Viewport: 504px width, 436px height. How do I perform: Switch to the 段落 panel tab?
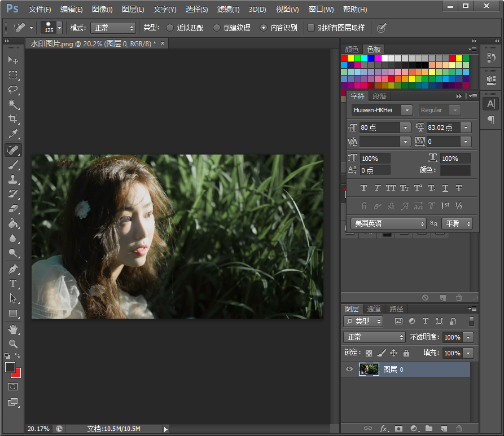379,96
